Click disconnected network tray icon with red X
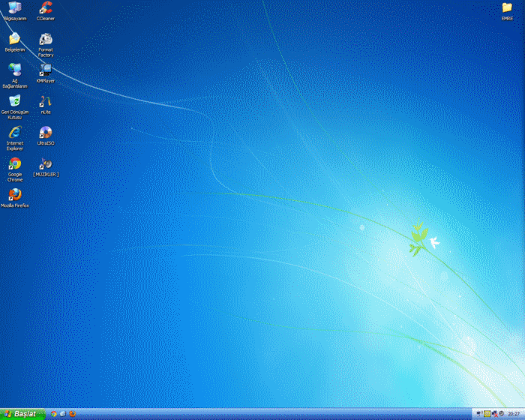 (493, 414)
